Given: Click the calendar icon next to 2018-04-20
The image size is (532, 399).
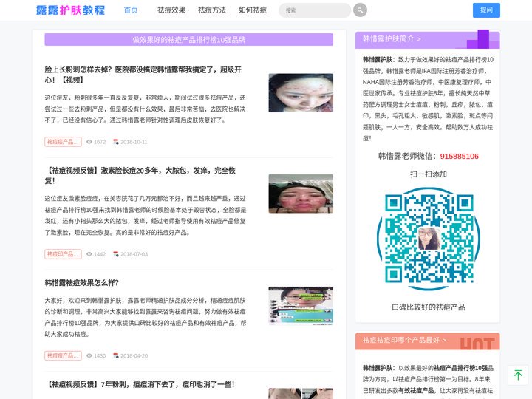Looking at the screenshot, I should point(116,355).
